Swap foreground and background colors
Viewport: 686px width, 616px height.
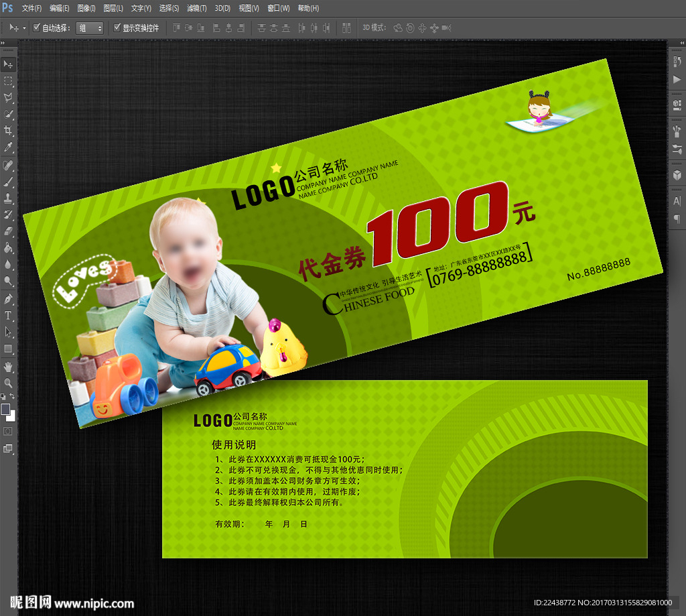[12, 396]
